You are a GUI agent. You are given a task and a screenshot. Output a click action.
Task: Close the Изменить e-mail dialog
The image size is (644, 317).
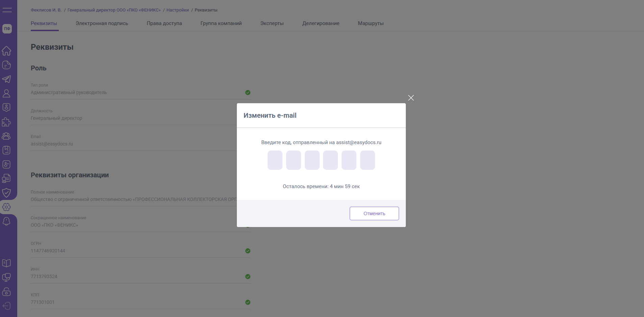[411, 98]
